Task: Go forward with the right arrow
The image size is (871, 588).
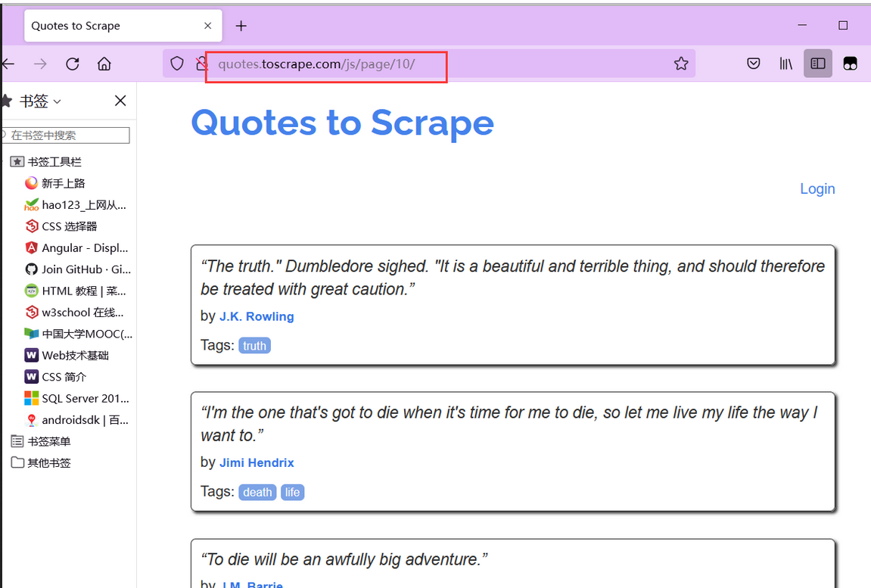Action: click(40, 64)
